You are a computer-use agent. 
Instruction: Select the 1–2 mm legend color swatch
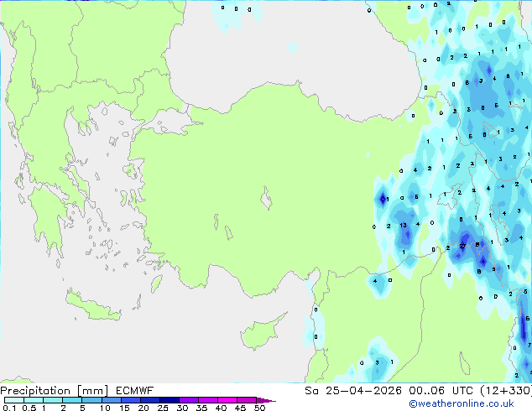[x=53, y=400]
